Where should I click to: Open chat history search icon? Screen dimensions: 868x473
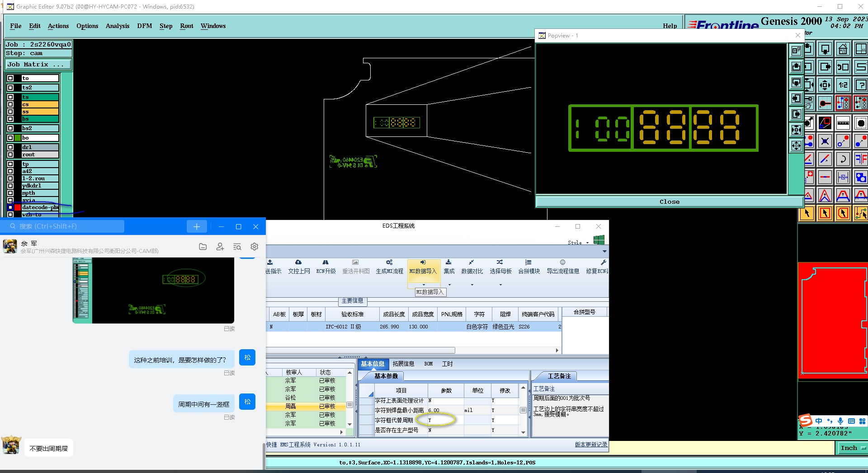(237, 247)
